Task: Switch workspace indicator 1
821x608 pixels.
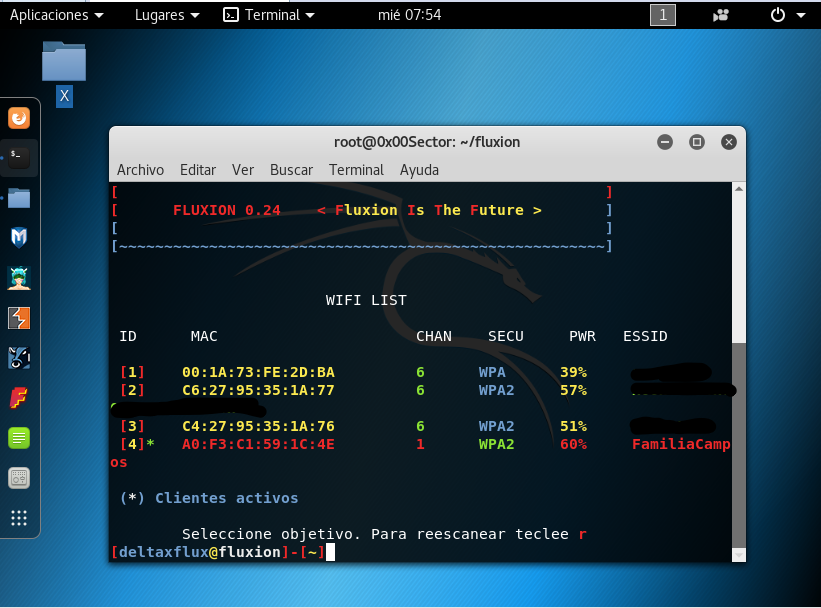Action: click(663, 15)
